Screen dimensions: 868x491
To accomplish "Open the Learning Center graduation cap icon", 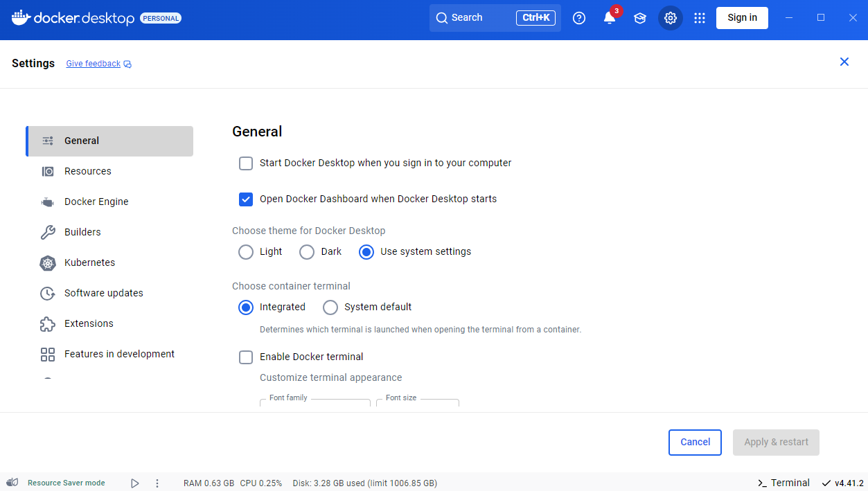I will tap(640, 18).
